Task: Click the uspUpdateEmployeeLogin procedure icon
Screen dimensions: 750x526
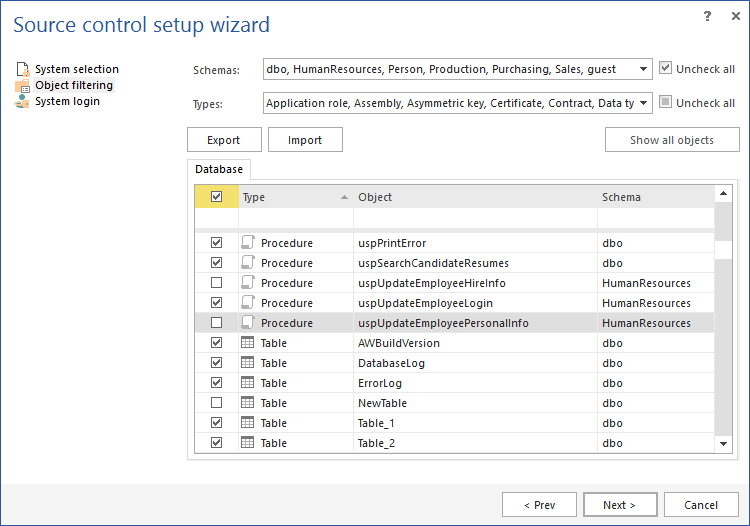Action: point(248,303)
